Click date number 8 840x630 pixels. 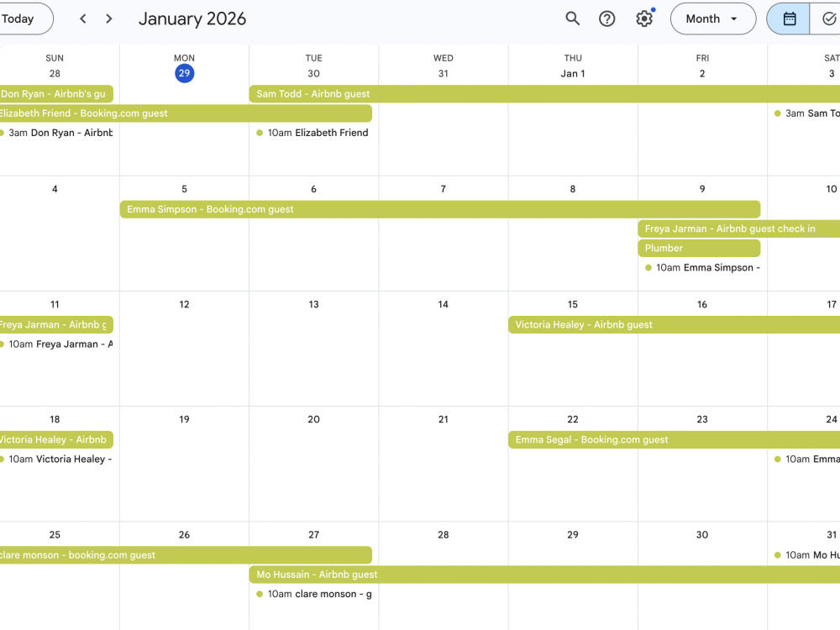(573, 189)
